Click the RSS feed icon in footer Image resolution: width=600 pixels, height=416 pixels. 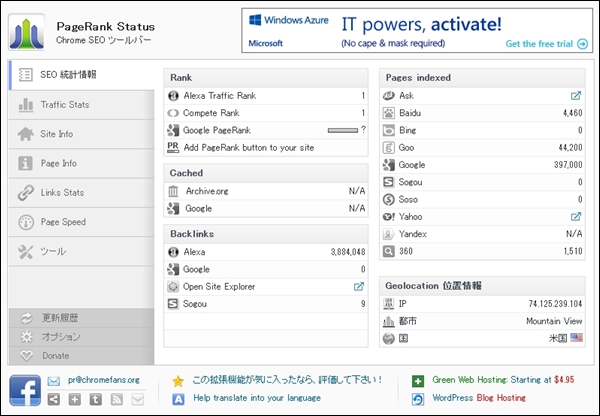point(117,400)
